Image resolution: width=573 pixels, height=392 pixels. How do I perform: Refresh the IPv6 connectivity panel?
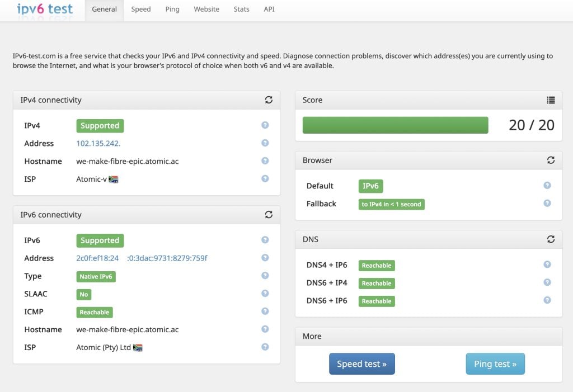tap(269, 214)
